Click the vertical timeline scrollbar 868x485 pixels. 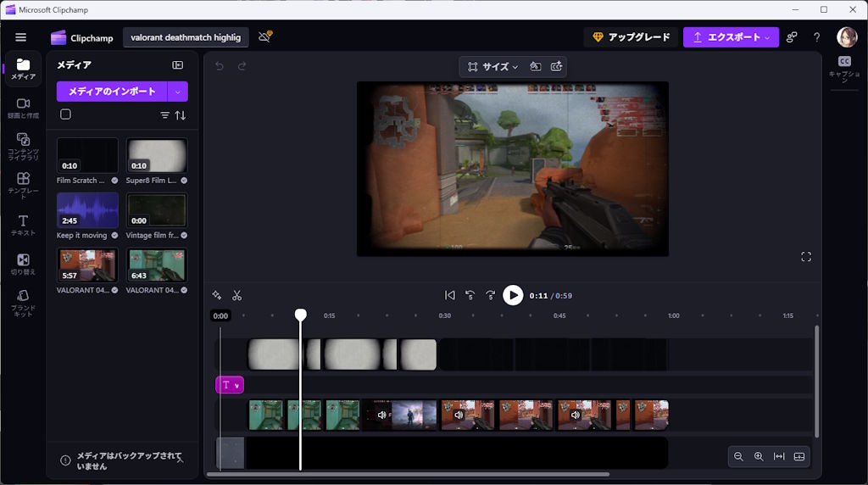click(816, 382)
